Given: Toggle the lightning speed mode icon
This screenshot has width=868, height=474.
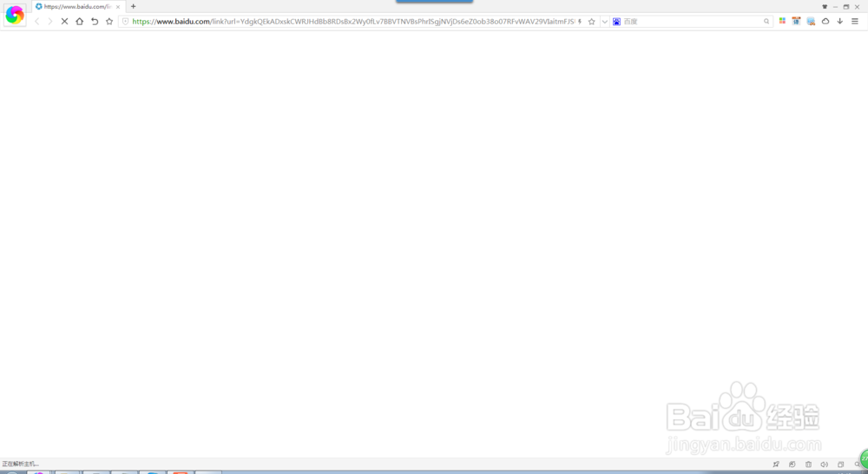Looking at the screenshot, I should tap(580, 22).
